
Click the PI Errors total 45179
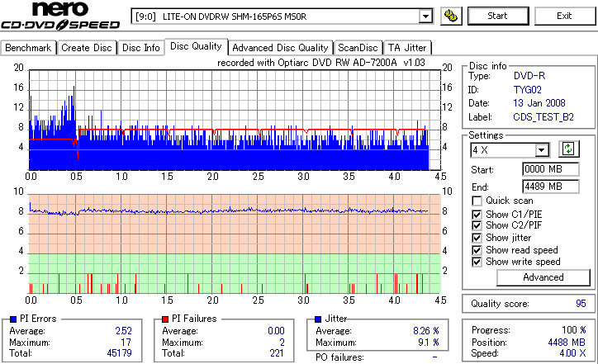click(x=120, y=353)
